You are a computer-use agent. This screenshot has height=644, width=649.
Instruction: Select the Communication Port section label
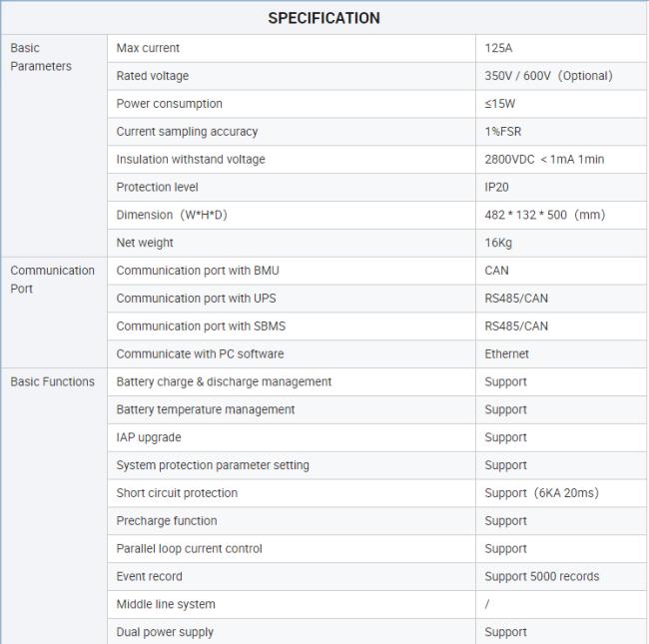coord(52,280)
